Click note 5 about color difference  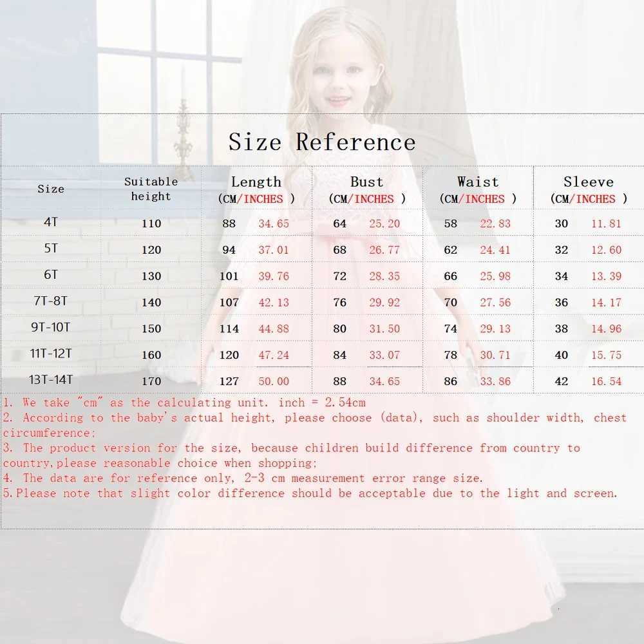310,493
